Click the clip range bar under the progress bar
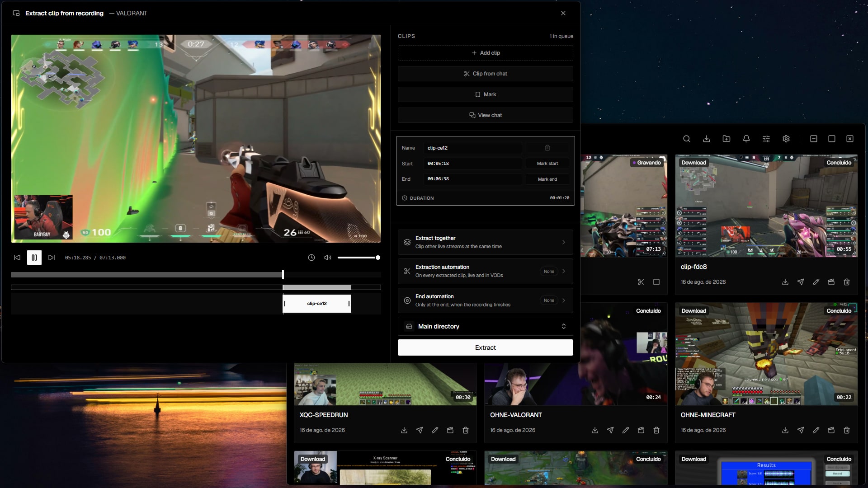 coord(196,287)
